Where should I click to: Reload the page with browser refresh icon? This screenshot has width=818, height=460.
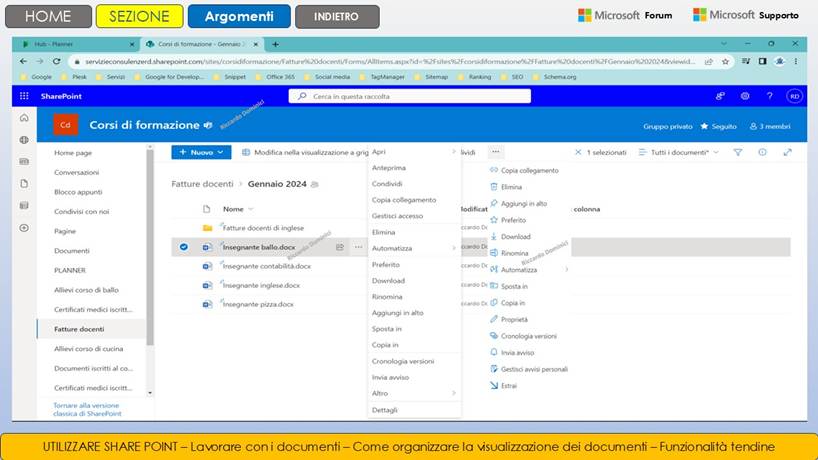(56, 62)
